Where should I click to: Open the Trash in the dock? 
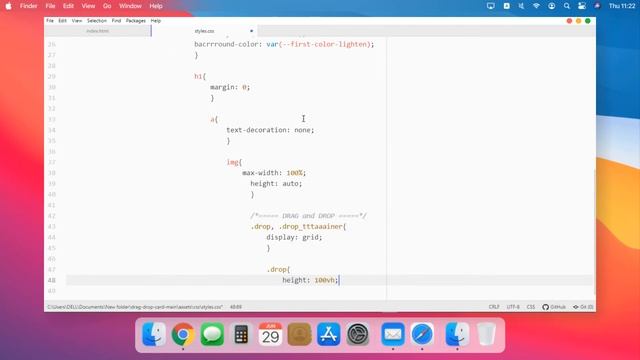point(486,334)
